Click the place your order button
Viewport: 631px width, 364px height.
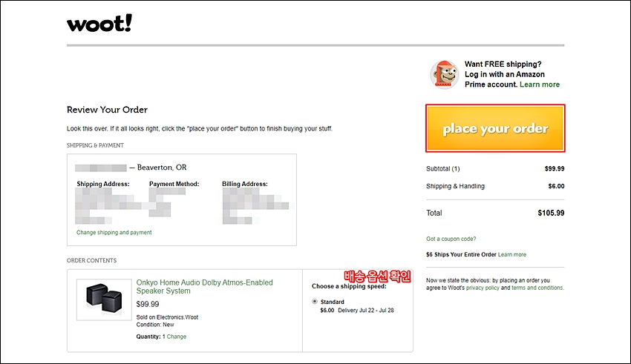click(495, 128)
